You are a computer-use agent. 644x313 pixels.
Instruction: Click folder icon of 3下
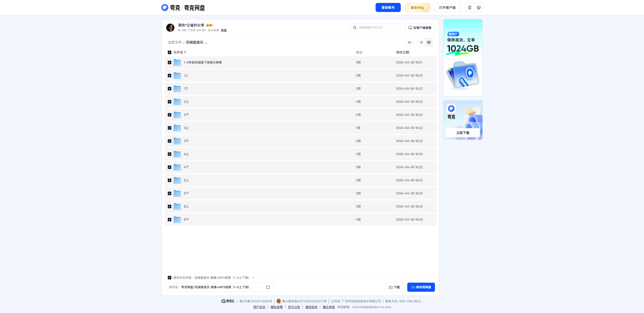(177, 141)
